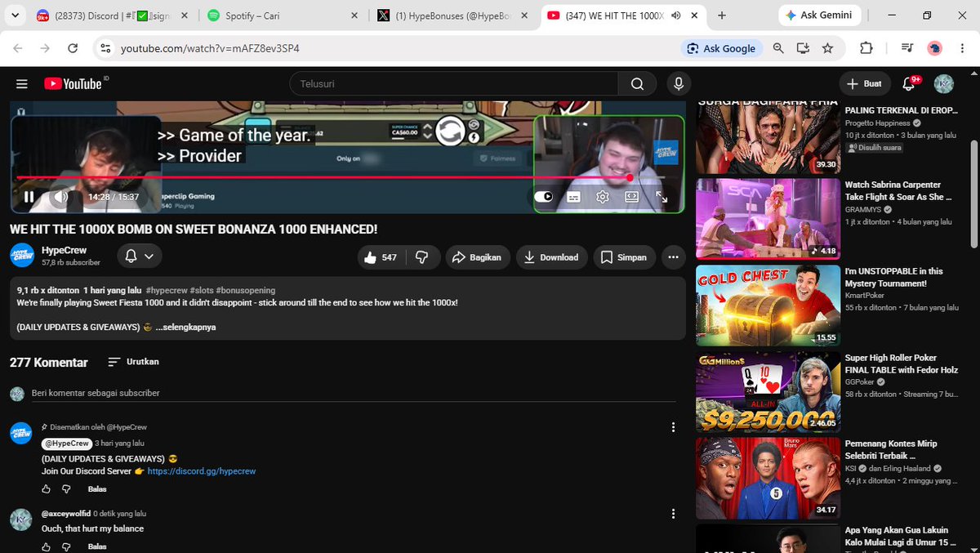This screenshot has height=553, width=980.
Task: Toggle theater mode in the player
Action: tap(631, 197)
